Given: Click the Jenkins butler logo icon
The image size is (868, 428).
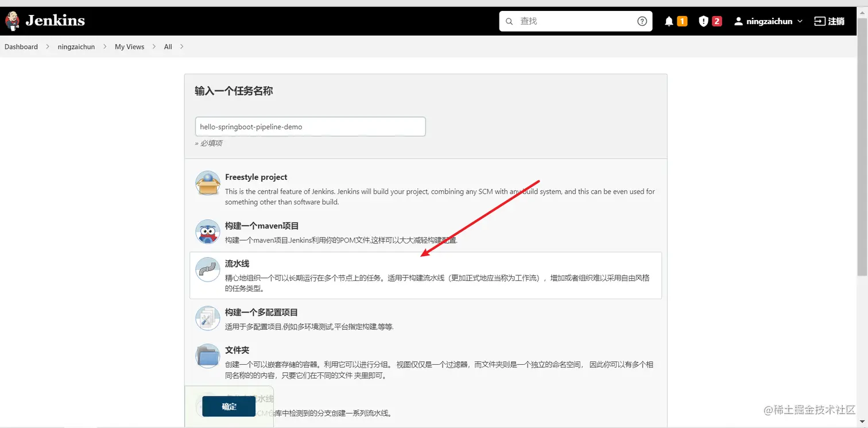Looking at the screenshot, I should point(11,21).
